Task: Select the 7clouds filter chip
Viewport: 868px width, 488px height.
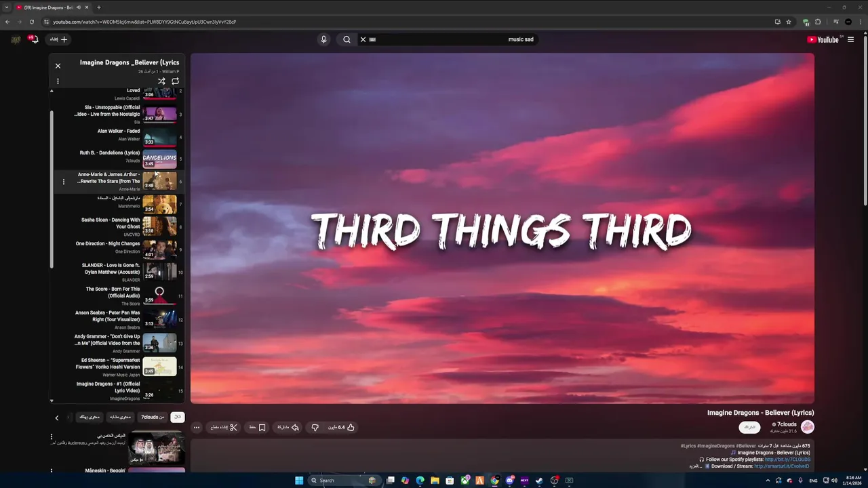Action: 153,418
